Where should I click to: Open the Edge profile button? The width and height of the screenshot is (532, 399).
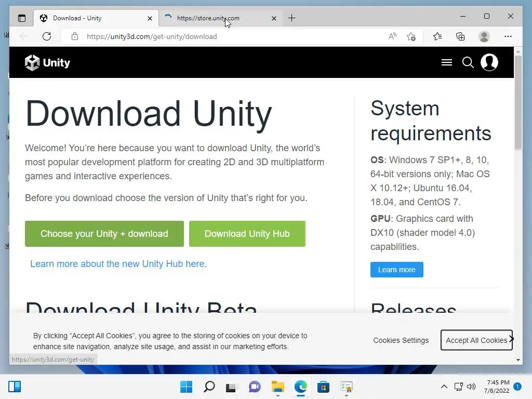484,36
